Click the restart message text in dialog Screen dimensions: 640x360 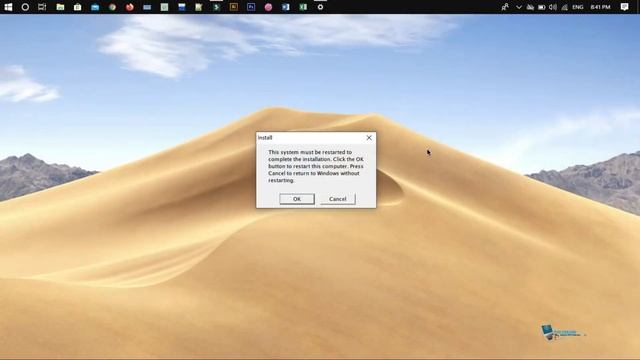point(316,166)
